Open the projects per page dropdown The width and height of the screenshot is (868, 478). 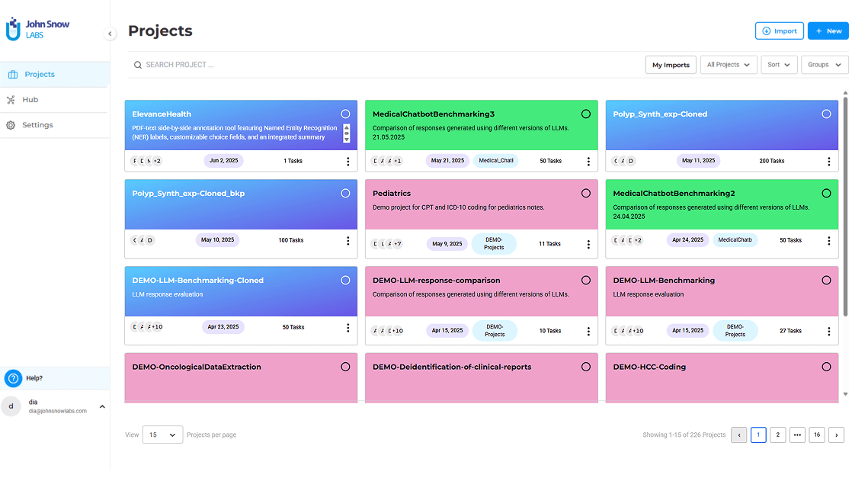coord(162,435)
